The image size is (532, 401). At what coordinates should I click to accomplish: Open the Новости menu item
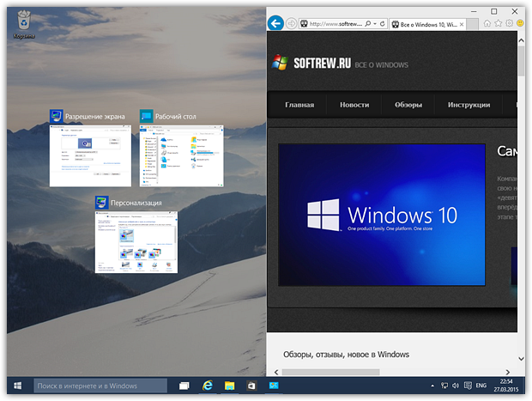[354, 105]
